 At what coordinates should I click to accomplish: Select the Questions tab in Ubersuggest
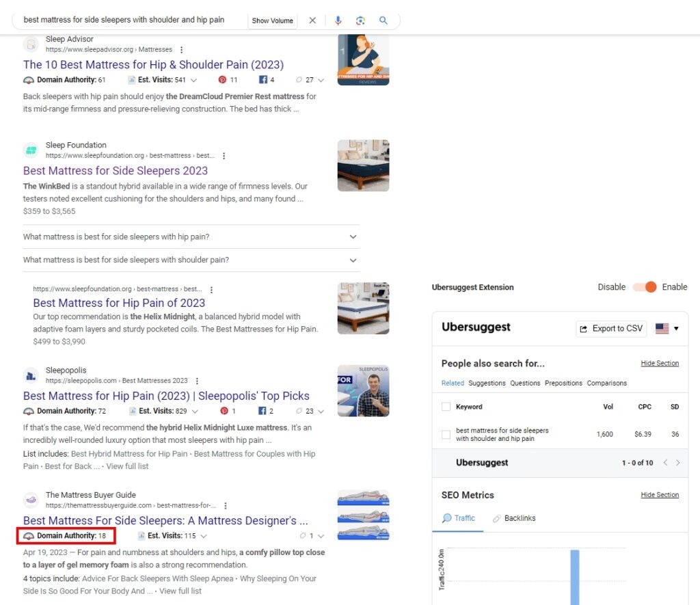(x=525, y=383)
